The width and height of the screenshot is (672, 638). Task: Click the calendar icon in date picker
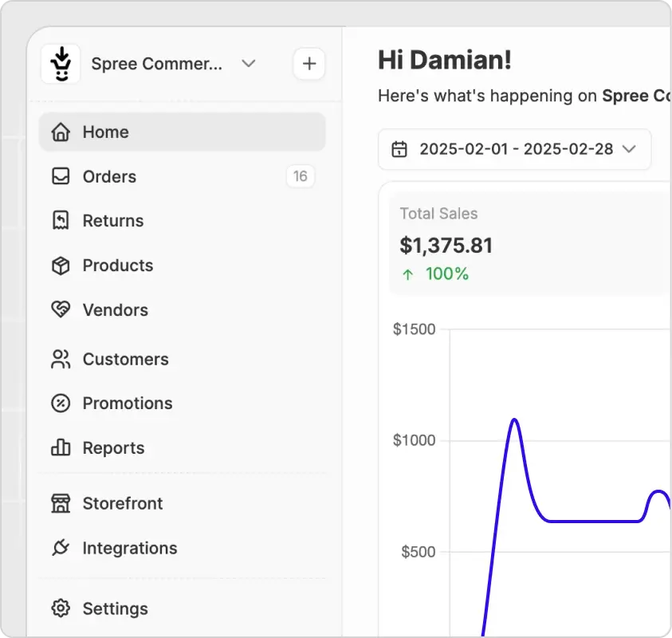(x=400, y=149)
